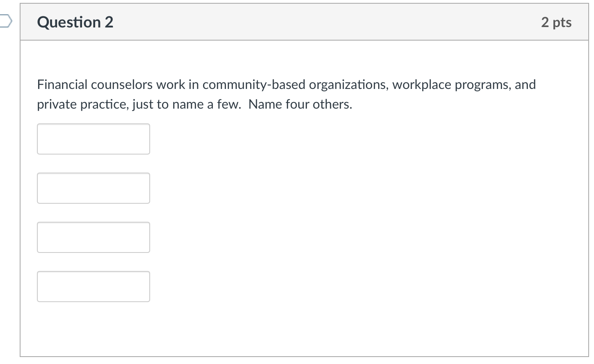The width and height of the screenshot is (594, 364).
Task: Click the first answer input box
Action: tap(94, 139)
